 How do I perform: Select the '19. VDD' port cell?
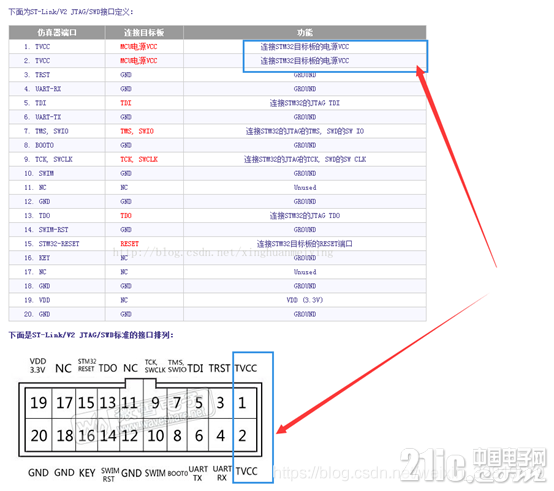click(57, 300)
